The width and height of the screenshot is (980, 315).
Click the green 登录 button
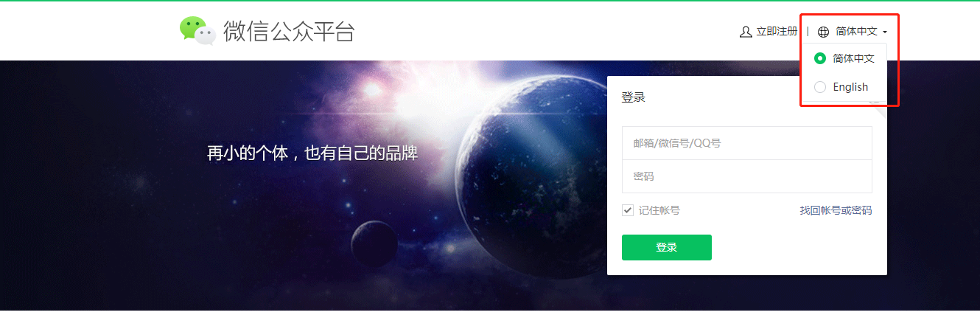[667, 247]
